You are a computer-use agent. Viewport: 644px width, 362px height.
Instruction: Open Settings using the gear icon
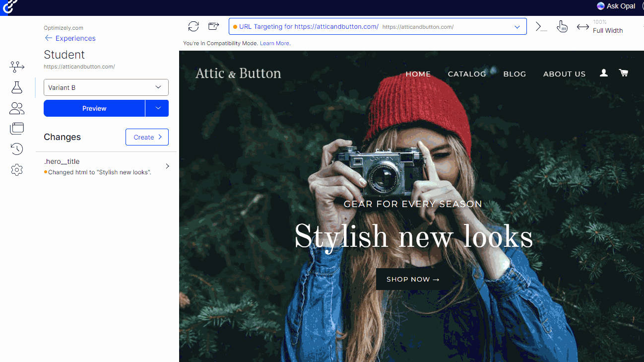[17, 169]
